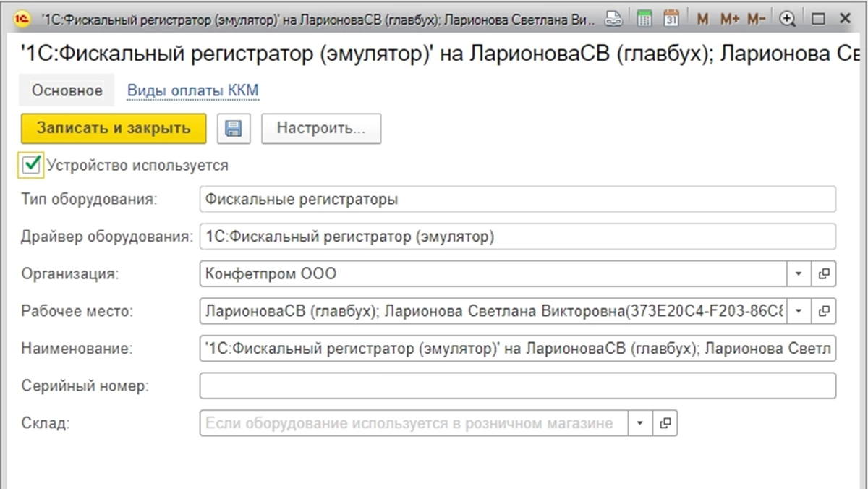The width and height of the screenshot is (868, 489).
Task: Click the empty Серийный номер field
Action: click(x=518, y=386)
